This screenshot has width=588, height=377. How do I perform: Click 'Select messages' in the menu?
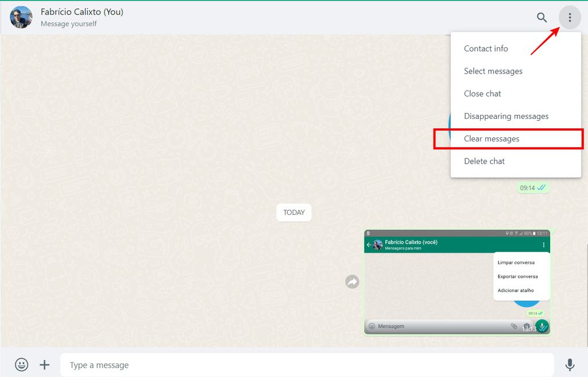493,71
